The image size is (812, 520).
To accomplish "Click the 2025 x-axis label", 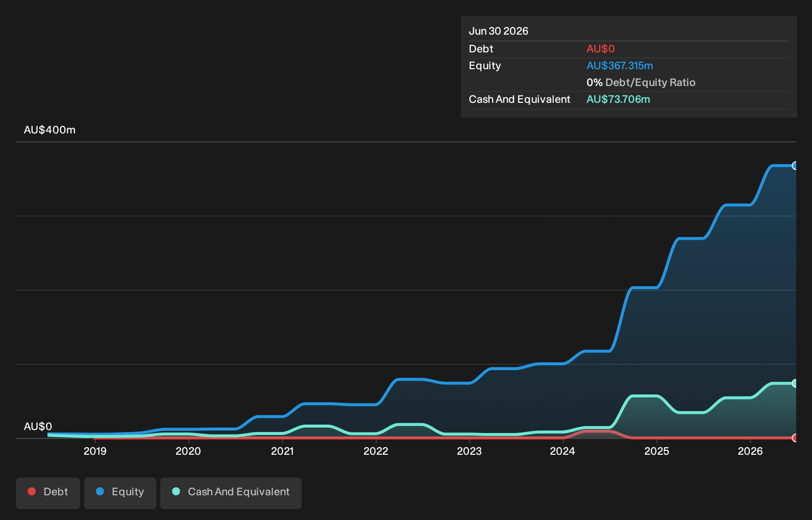I will click(x=657, y=451).
